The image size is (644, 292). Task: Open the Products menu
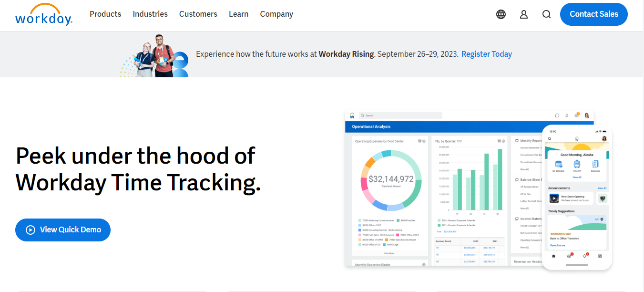(x=105, y=14)
